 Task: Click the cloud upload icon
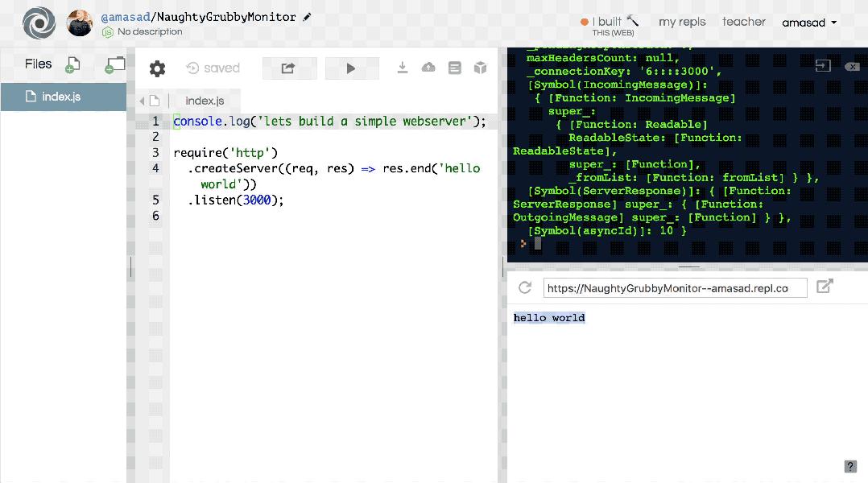point(428,68)
